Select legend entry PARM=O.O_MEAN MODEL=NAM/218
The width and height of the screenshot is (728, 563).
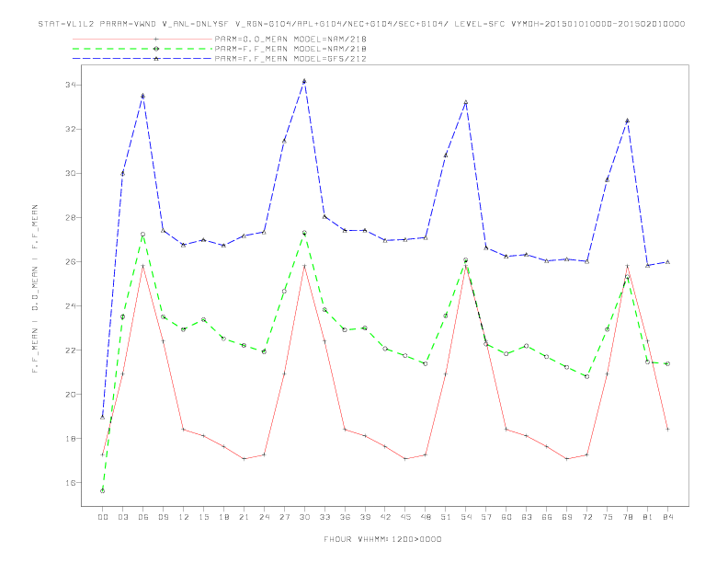[x=290, y=39]
